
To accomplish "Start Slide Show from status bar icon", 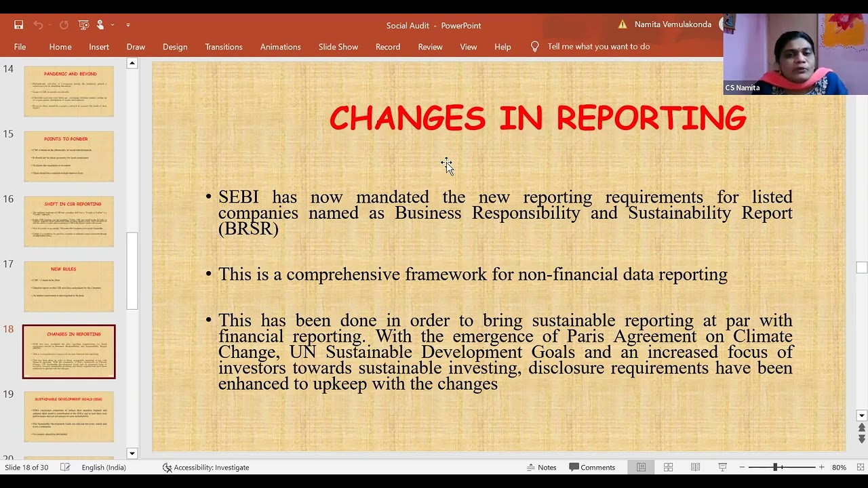I will (722, 467).
